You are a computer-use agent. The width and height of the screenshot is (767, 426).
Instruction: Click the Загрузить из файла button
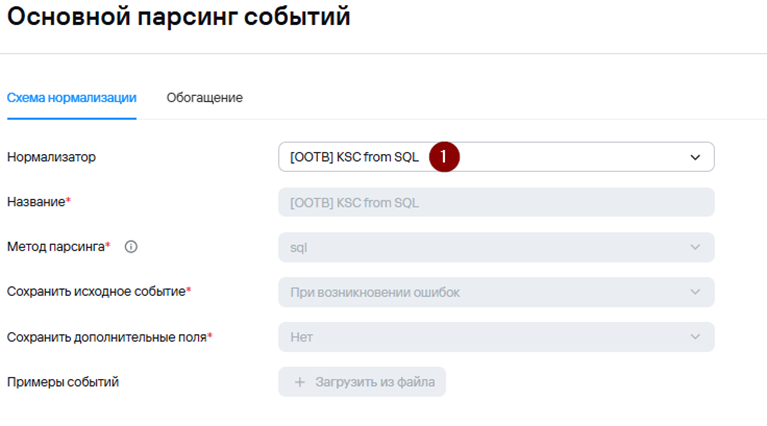click(x=362, y=382)
